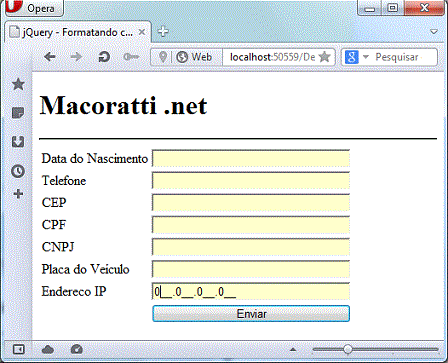Viewport: 448px width, 363px height.
Task: Click the CPF input field
Action: pos(251,225)
